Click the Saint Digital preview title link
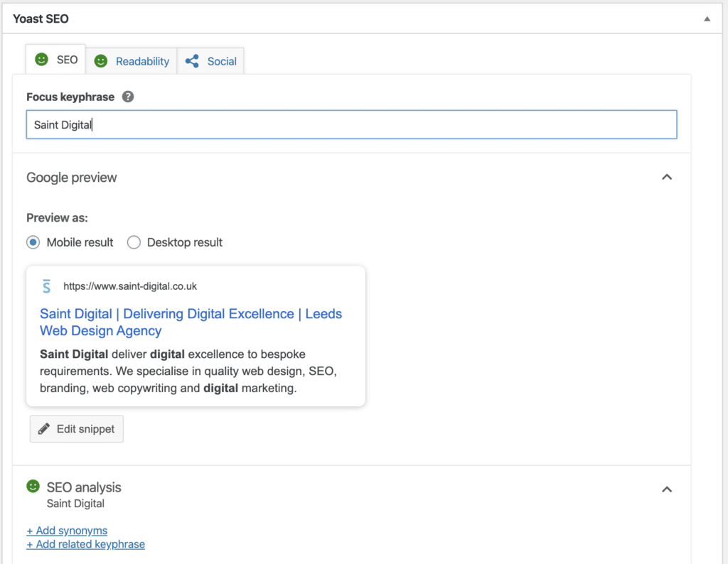This screenshot has width=728, height=564. coord(191,322)
